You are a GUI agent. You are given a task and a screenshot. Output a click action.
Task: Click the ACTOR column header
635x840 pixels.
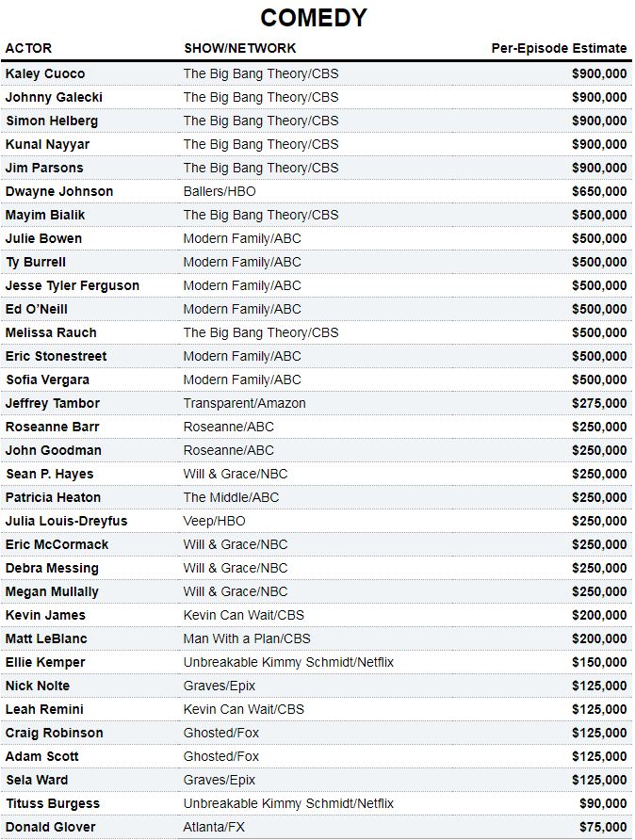click(29, 48)
